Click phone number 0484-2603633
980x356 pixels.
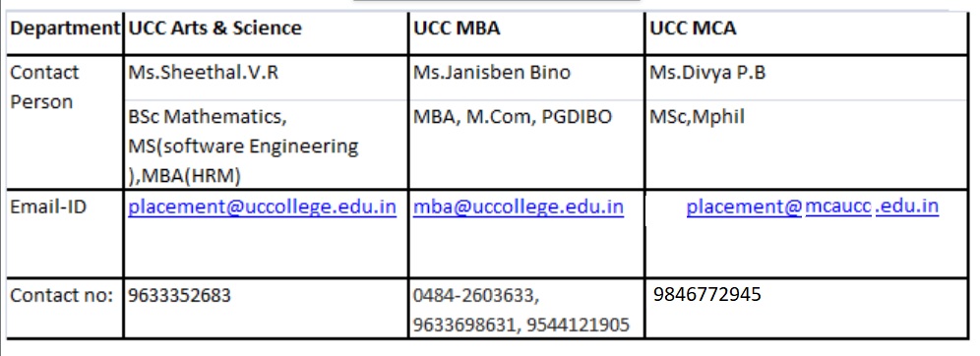point(475,295)
